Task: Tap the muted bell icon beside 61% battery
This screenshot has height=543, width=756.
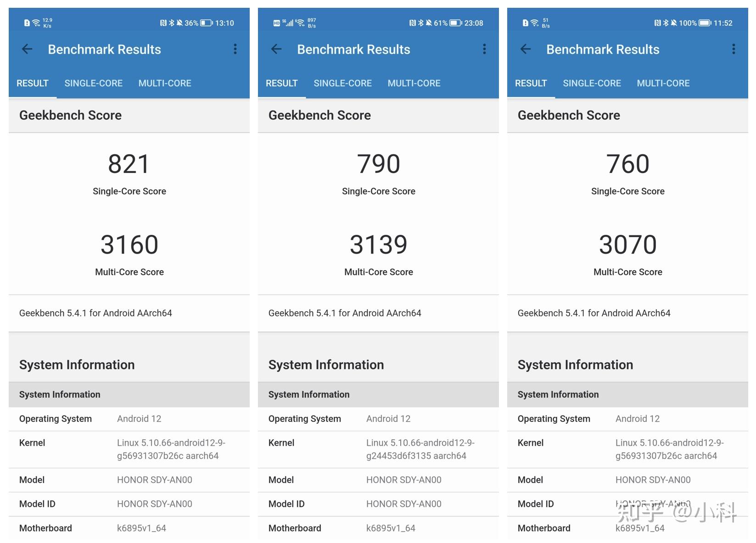Action: (429, 23)
